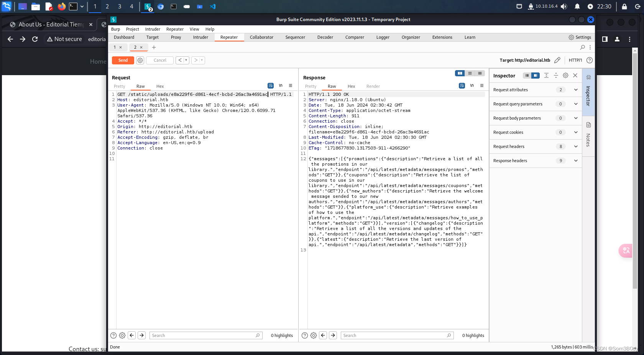Expand Request cookies section
The width and height of the screenshot is (644, 355).
536,132
